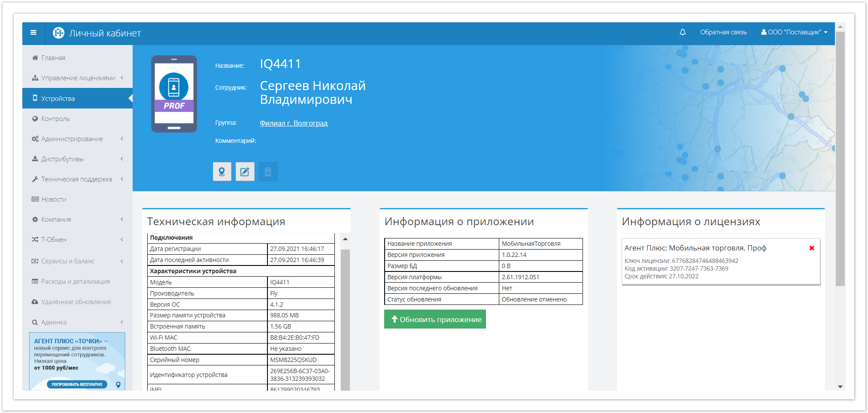
Task: Go to Новости in sidebar
Action: pyautogui.click(x=54, y=199)
